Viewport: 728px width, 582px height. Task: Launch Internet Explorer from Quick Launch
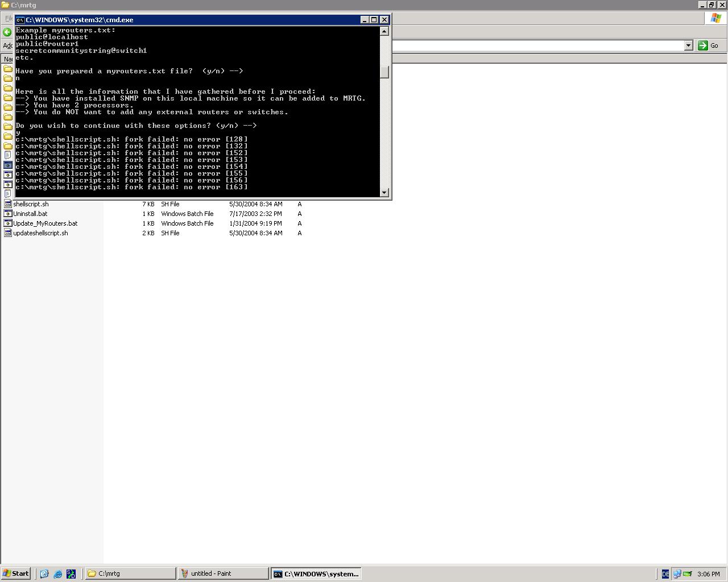pyautogui.click(x=57, y=574)
